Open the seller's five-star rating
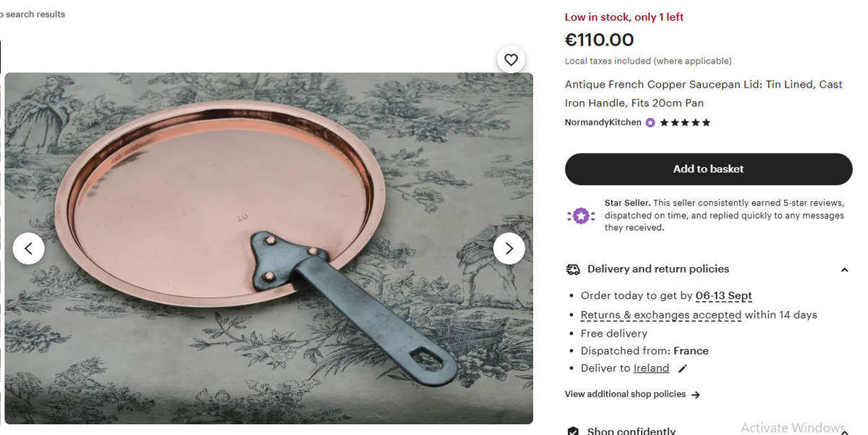Viewport: 868px width, 435px height. (x=684, y=122)
